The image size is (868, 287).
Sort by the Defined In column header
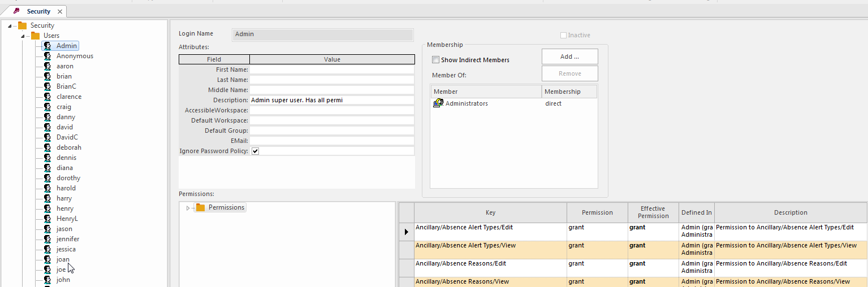coord(697,212)
